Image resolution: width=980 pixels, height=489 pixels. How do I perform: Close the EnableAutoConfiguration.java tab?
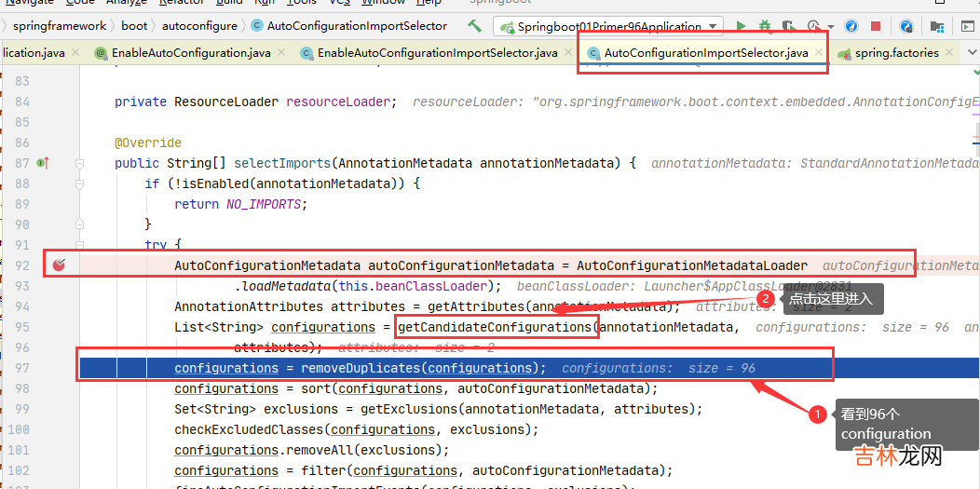pyautogui.click(x=282, y=53)
